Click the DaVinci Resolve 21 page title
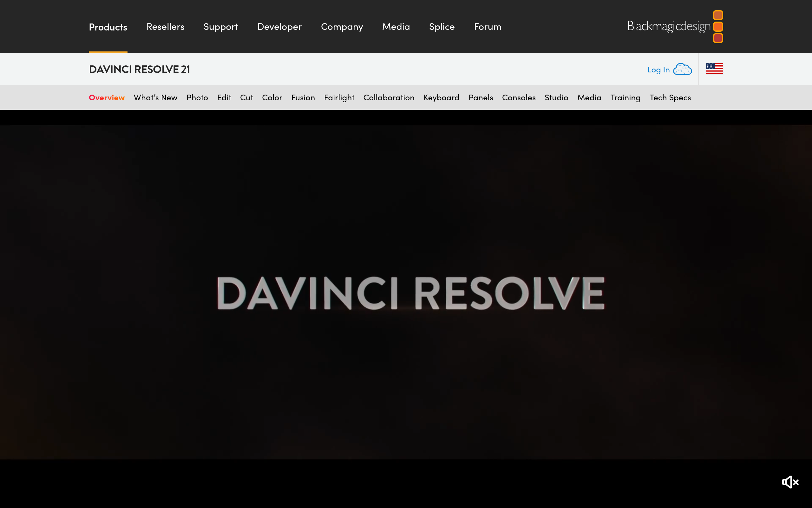This screenshot has height=508, width=812. coord(140,69)
